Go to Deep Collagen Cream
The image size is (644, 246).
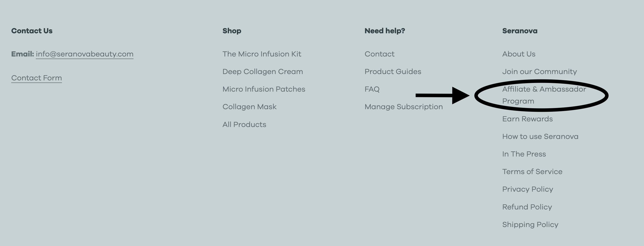click(263, 72)
